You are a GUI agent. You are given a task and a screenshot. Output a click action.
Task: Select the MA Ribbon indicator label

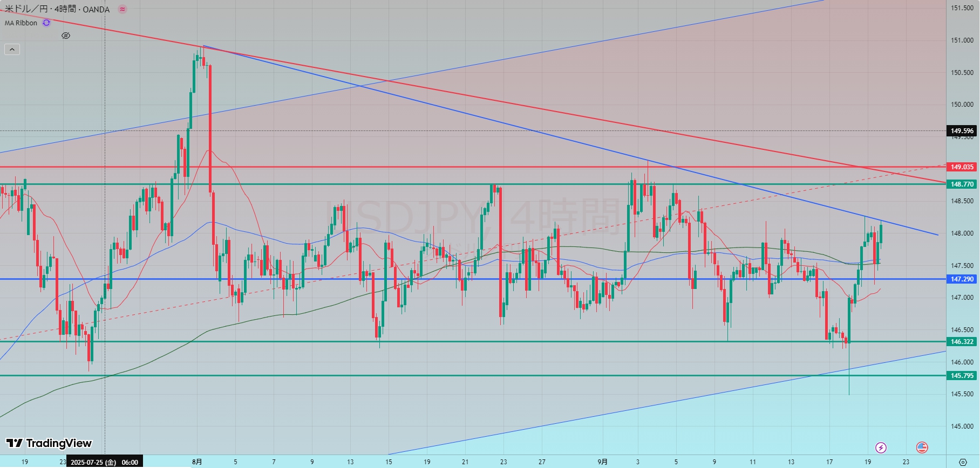point(21,23)
